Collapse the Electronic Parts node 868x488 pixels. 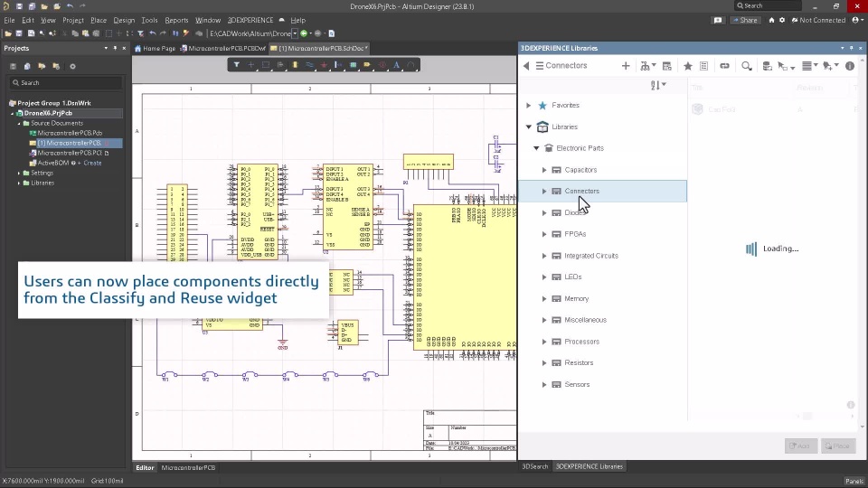pos(536,148)
